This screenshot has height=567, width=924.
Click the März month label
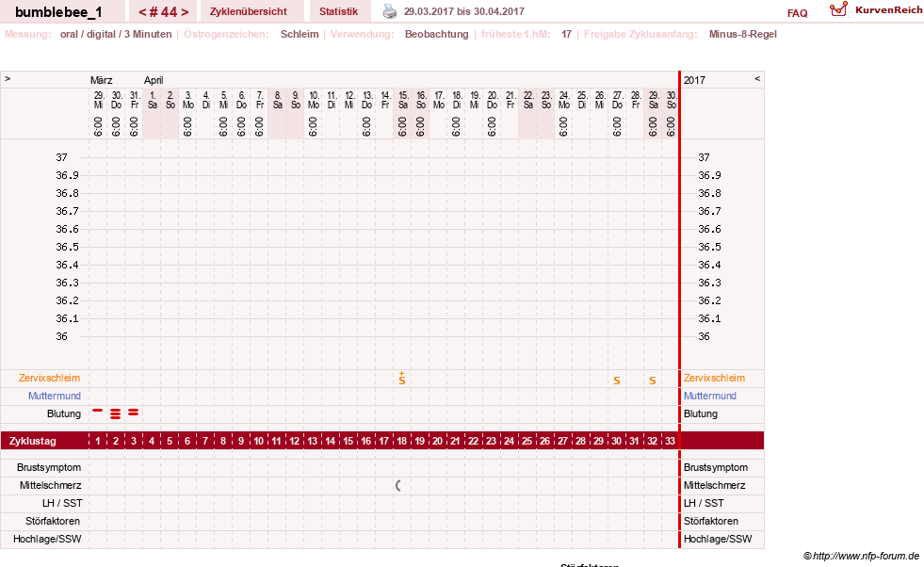pos(102,80)
